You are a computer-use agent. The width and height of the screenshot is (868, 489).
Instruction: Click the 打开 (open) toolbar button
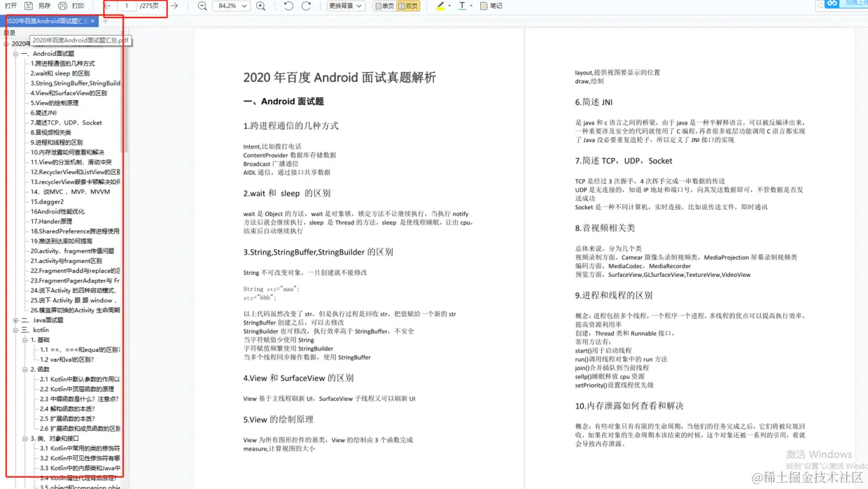coord(10,6)
